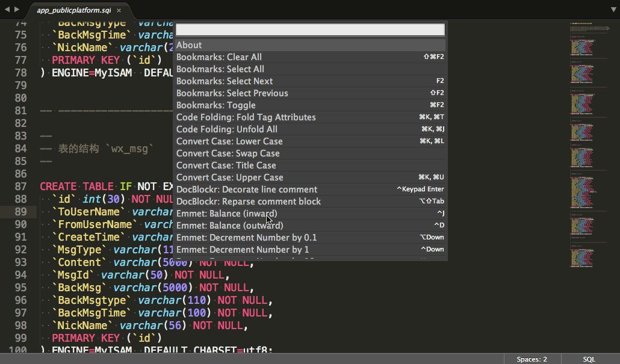The image size is (620, 364).
Task: Click line number 99 in gutter
Action: 21,338
